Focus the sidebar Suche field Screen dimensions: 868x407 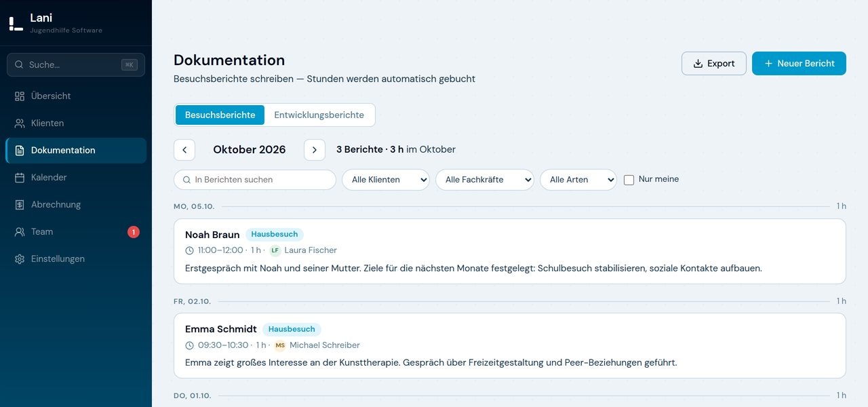click(76, 65)
